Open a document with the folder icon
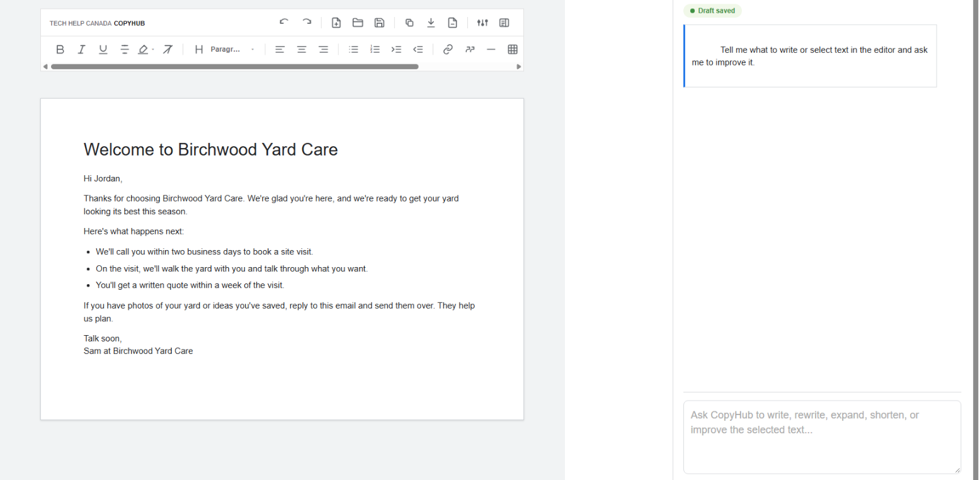Screen dimensions: 980x480 pyautogui.click(x=358, y=23)
